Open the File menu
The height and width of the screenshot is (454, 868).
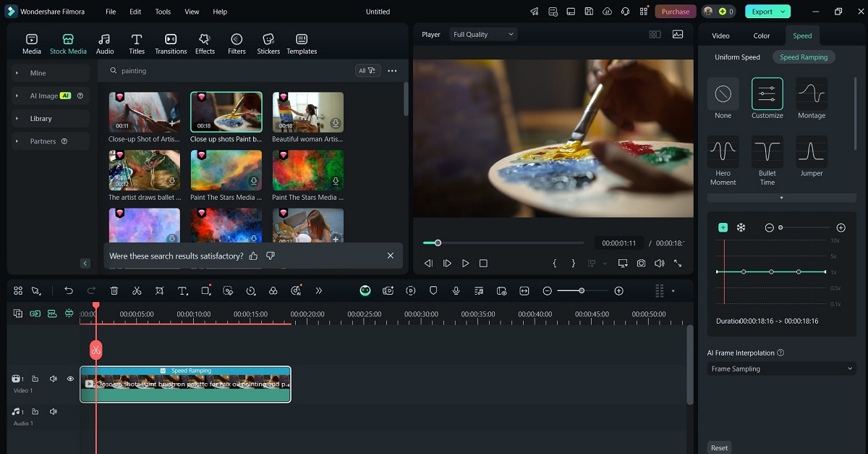point(110,12)
